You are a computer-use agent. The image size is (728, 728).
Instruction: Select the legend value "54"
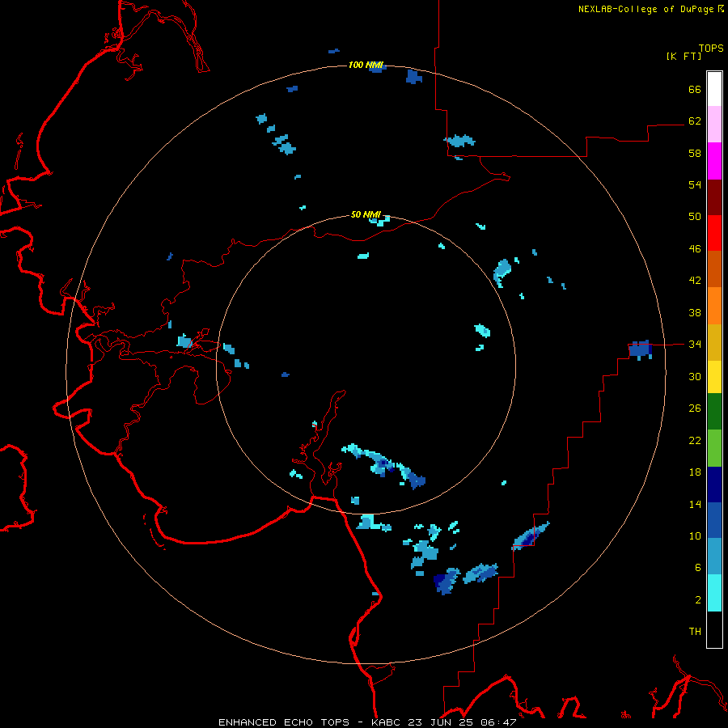tap(695, 184)
